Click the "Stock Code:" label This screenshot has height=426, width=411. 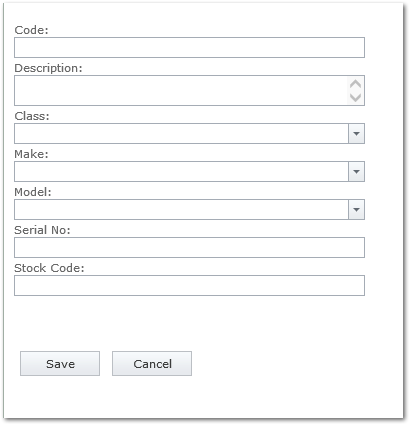coord(49,268)
